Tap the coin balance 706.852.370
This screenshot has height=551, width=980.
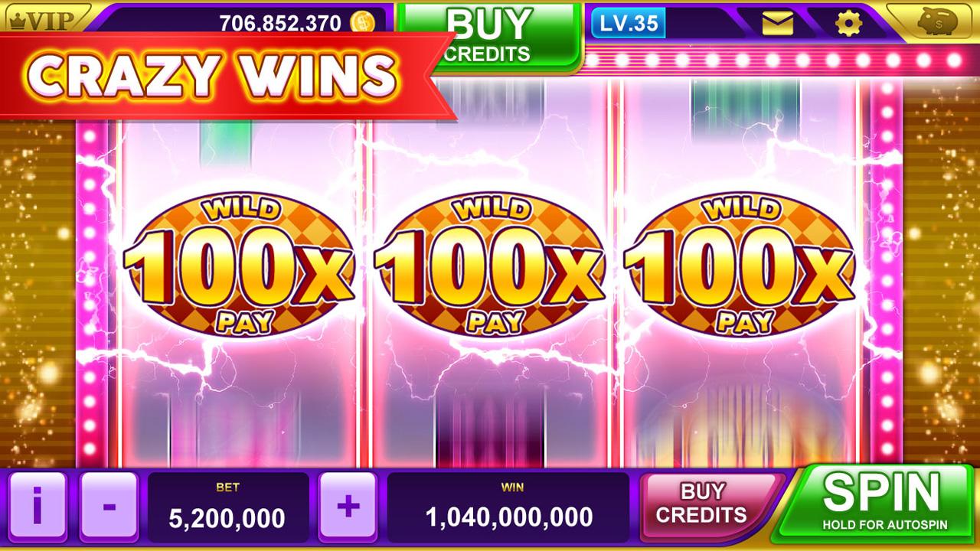click(x=280, y=23)
